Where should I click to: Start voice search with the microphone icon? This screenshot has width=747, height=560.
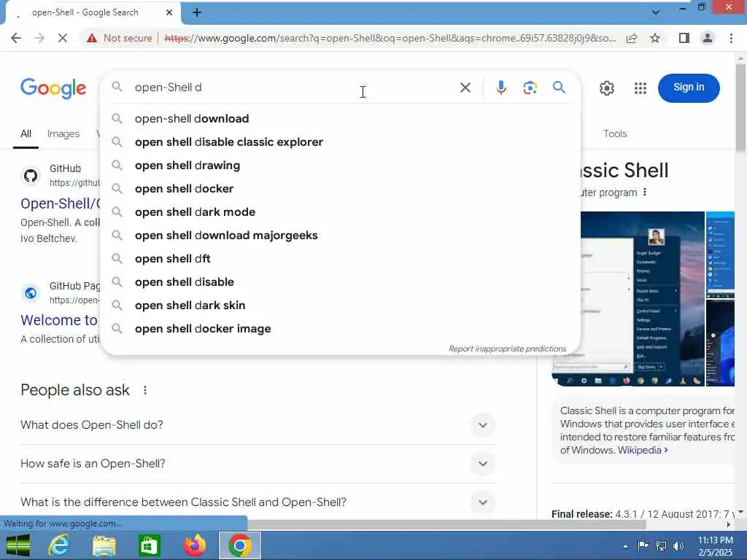pos(500,87)
